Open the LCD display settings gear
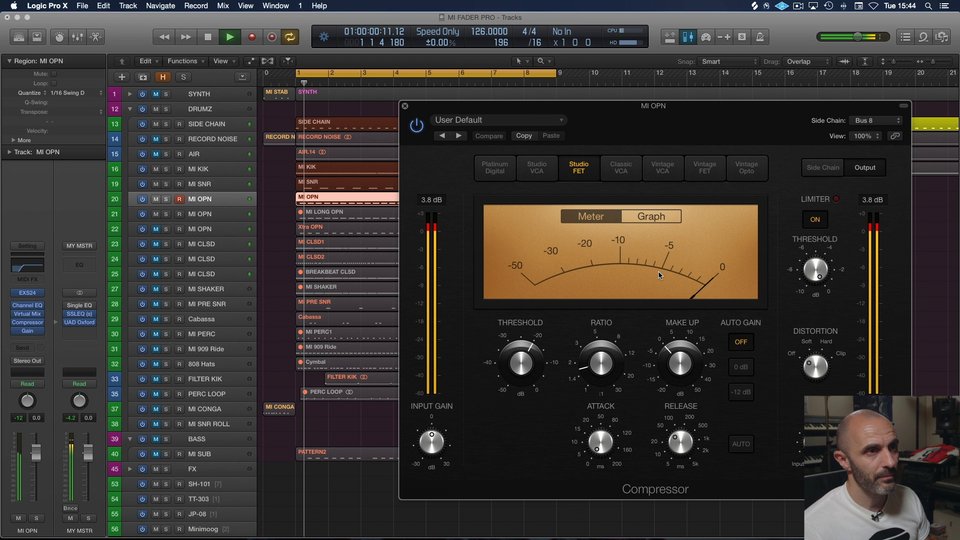Viewport: 960px width, 540px height. [x=324, y=37]
